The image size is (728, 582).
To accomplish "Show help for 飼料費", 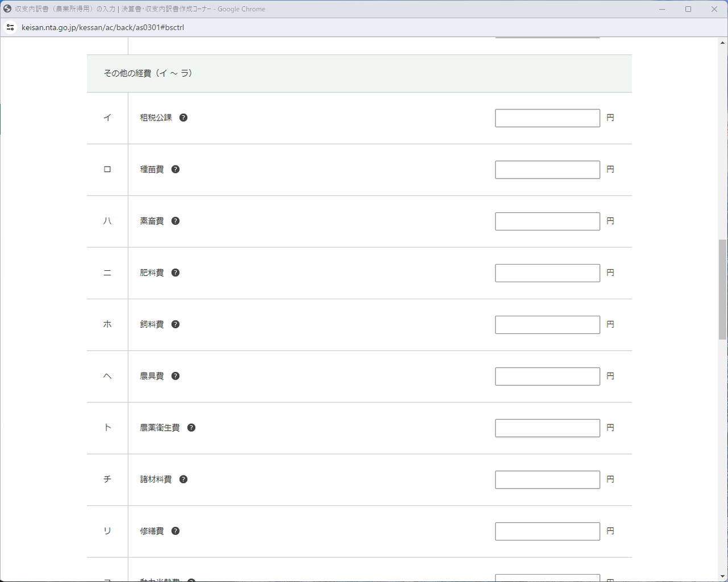I will [x=175, y=324].
